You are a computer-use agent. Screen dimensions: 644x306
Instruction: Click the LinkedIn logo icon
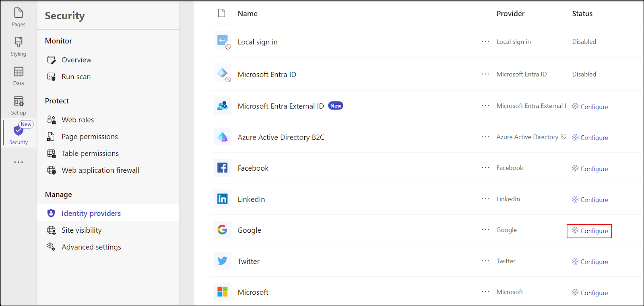click(x=223, y=199)
